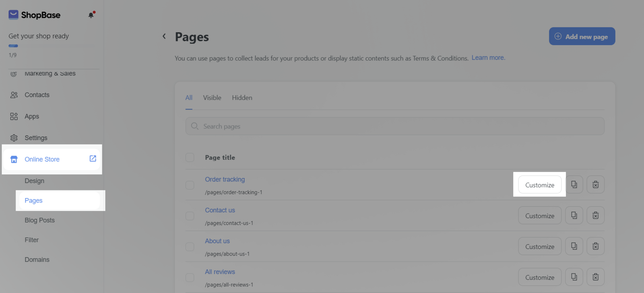Image resolution: width=644 pixels, height=293 pixels.
Task: Click the Page title column header
Action: 220,157
